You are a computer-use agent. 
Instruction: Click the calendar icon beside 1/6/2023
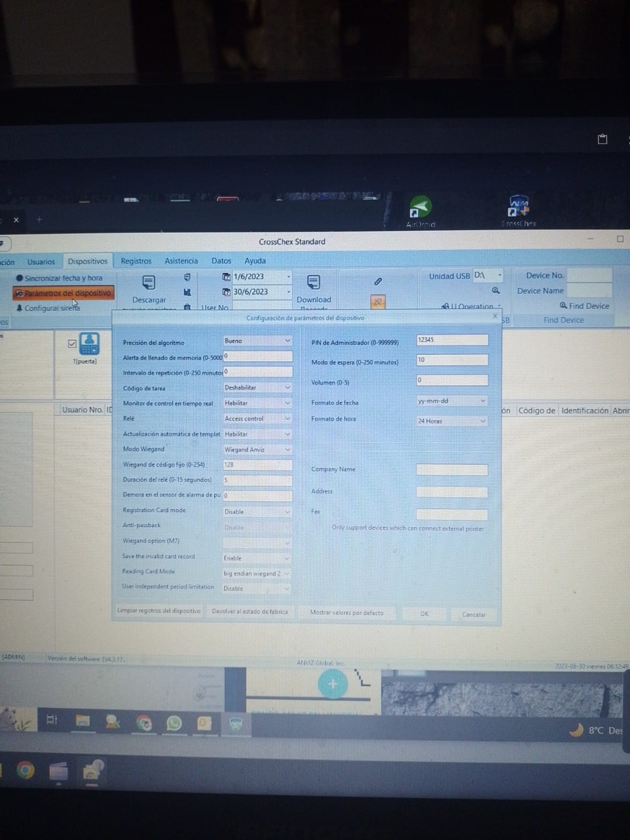pyautogui.click(x=226, y=277)
